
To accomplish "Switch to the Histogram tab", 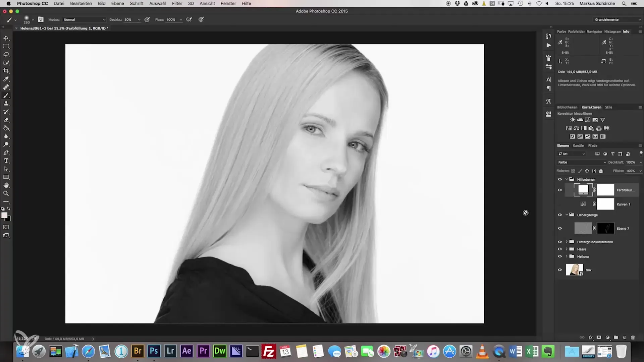I will coord(612,32).
